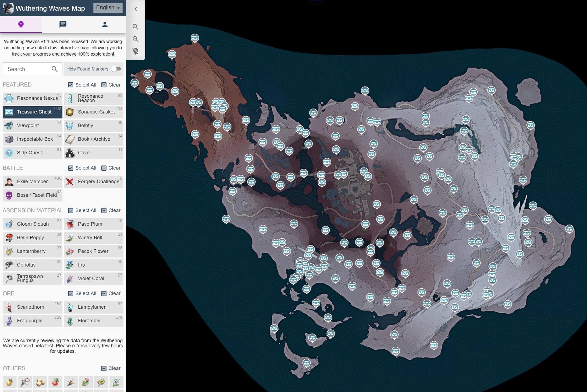587x392 pixels.
Task: Show Scarletthorn ore locations
Action: (x=32, y=307)
